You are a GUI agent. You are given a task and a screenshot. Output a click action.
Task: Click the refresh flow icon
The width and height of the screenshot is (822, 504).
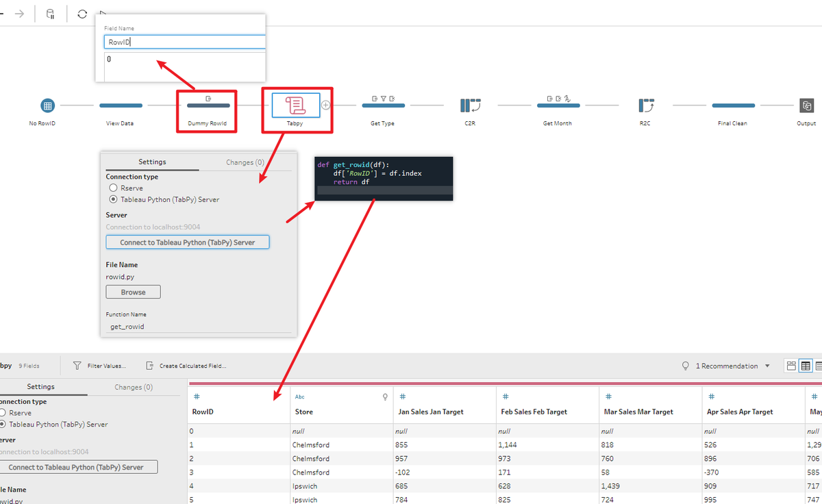(x=82, y=14)
